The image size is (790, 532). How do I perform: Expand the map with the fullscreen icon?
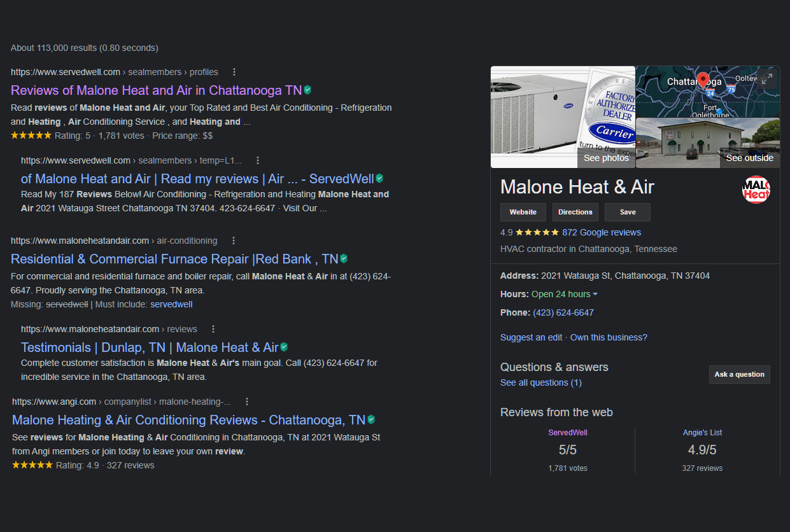[768, 78]
